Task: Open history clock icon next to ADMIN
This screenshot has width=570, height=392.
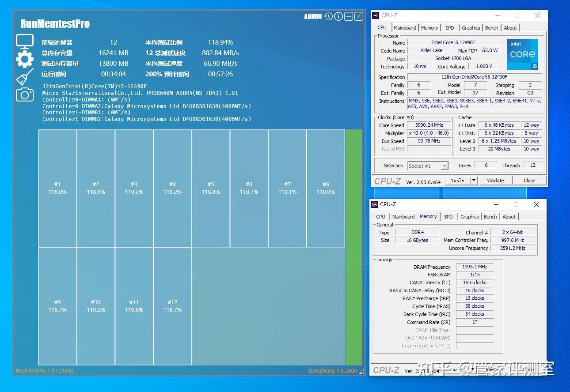Action: pos(328,16)
